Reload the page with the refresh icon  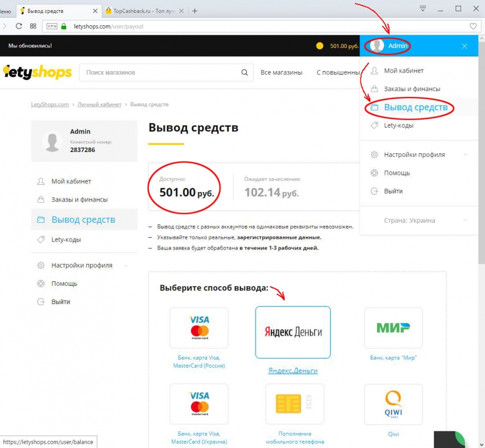19,26
